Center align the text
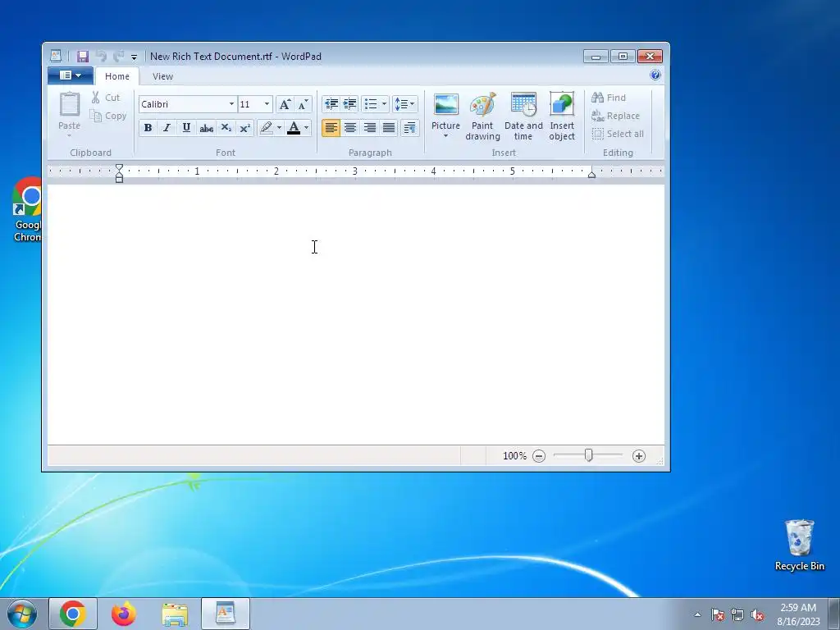The image size is (840, 630). 350,127
